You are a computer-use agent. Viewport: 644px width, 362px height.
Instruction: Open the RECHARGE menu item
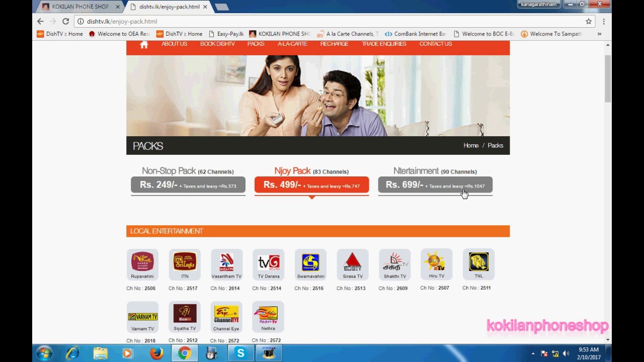(334, 44)
